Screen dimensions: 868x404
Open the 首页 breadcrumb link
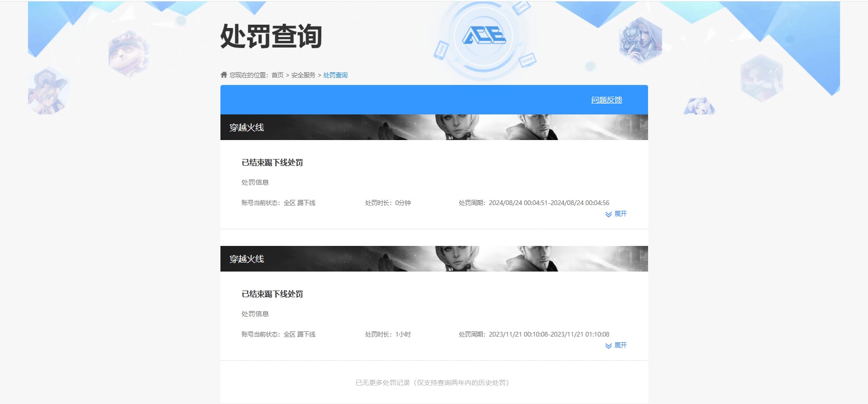277,75
